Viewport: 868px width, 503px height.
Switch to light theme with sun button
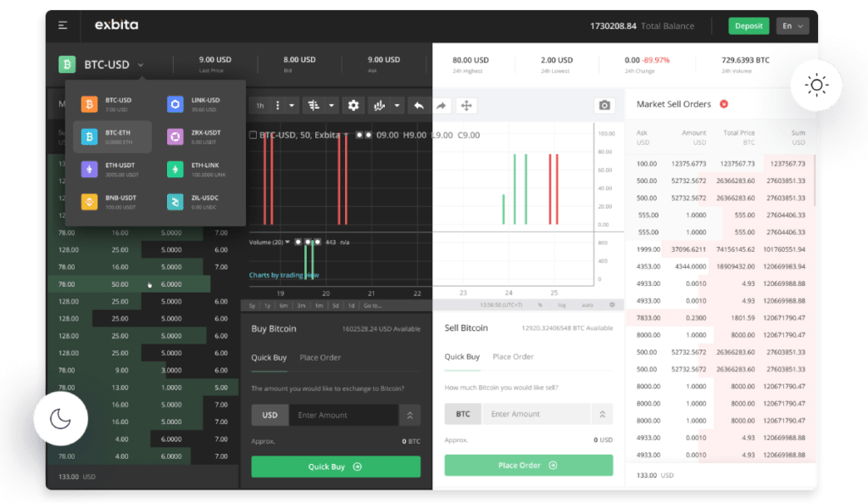tap(816, 85)
